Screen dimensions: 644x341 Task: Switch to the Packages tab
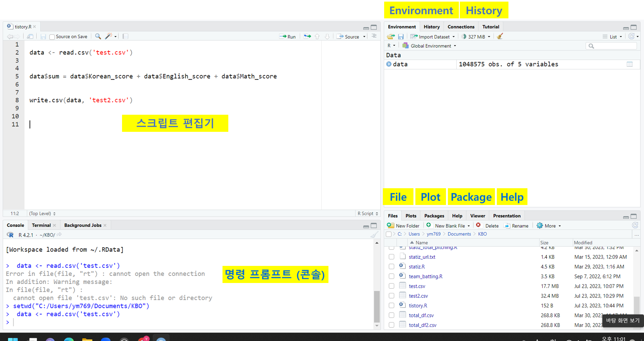[x=434, y=216]
